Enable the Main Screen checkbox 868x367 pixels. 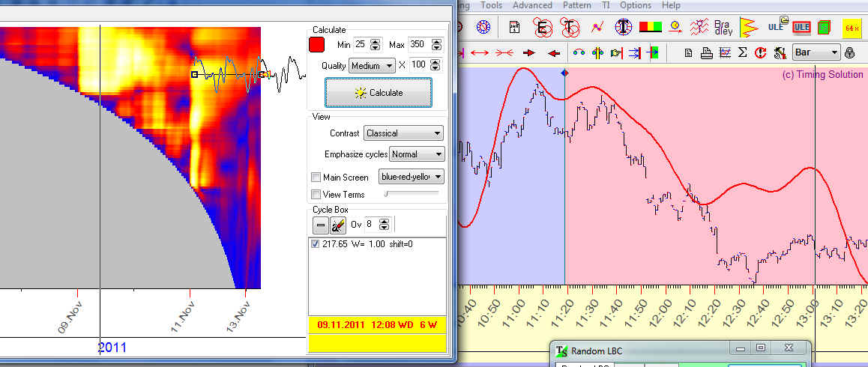[x=316, y=178]
